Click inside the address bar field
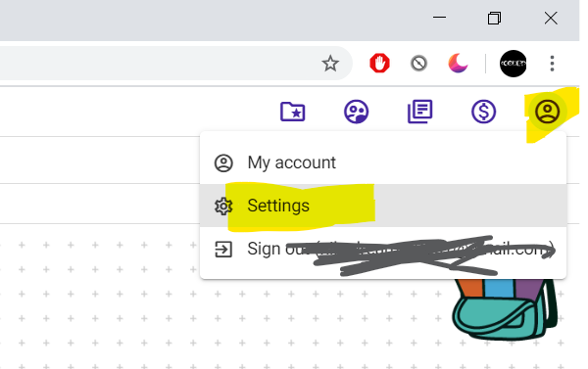The height and width of the screenshot is (369, 588). point(162,64)
